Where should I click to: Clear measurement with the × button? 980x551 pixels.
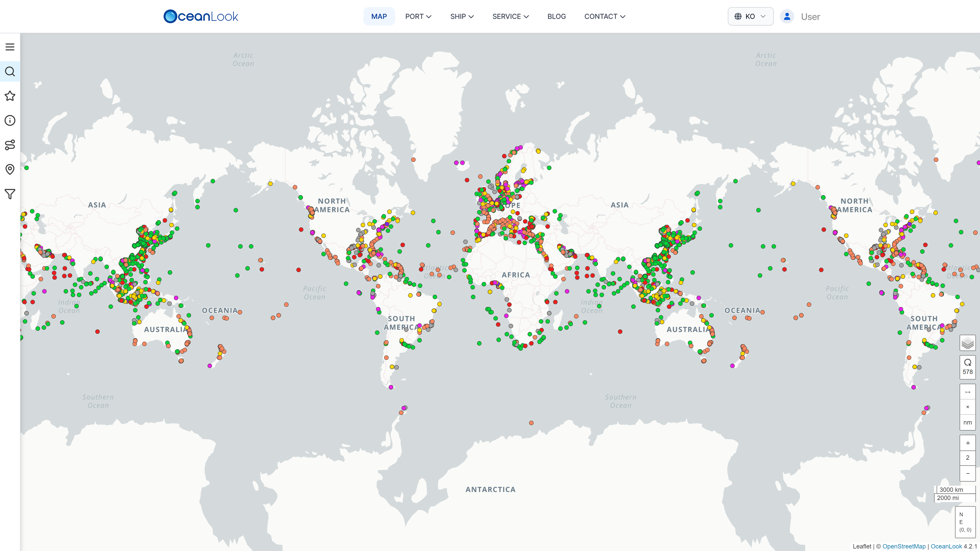(x=967, y=407)
